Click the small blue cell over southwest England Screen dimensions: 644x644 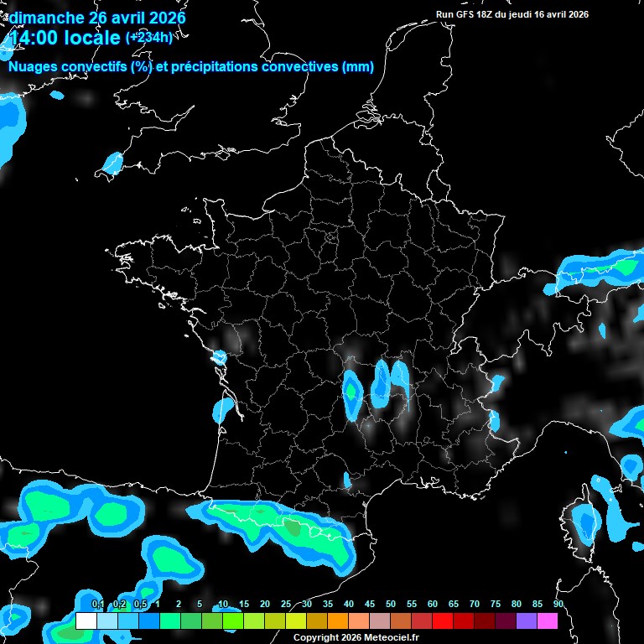click(112, 162)
